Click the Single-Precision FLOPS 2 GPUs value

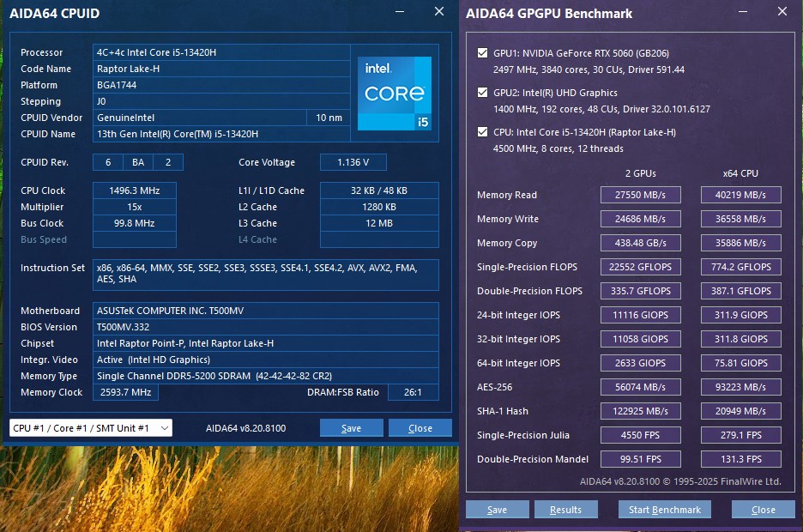(x=641, y=267)
